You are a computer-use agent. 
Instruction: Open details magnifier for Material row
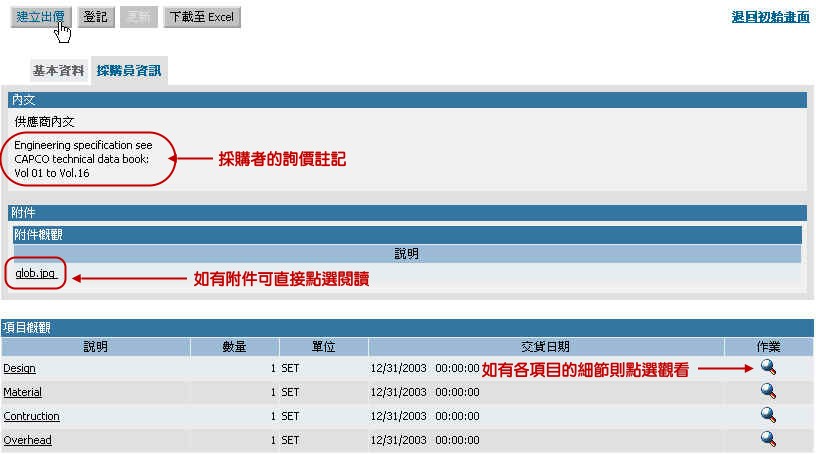click(x=768, y=392)
